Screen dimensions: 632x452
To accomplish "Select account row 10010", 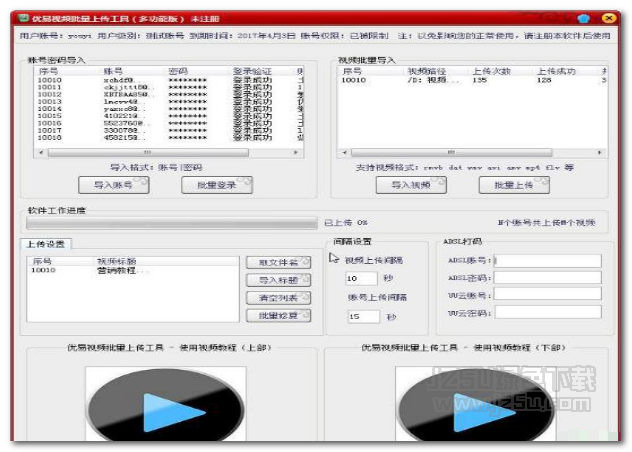I will (169, 80).
